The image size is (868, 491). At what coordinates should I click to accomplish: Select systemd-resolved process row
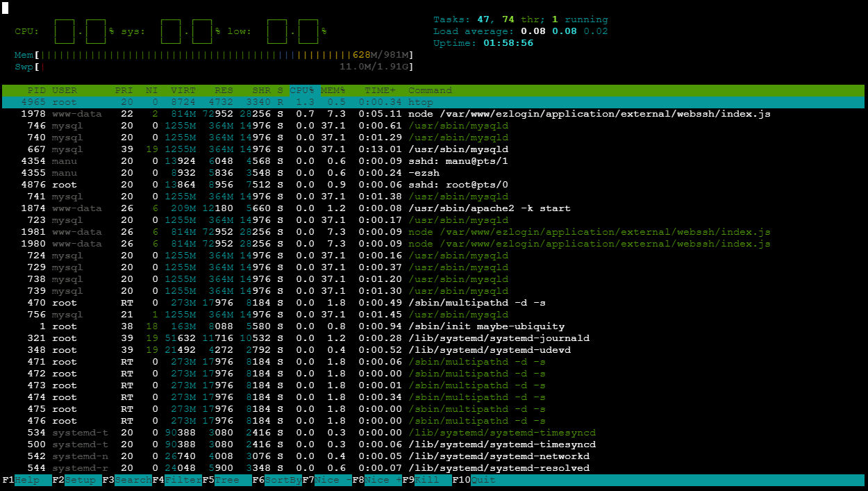(433, 468)
